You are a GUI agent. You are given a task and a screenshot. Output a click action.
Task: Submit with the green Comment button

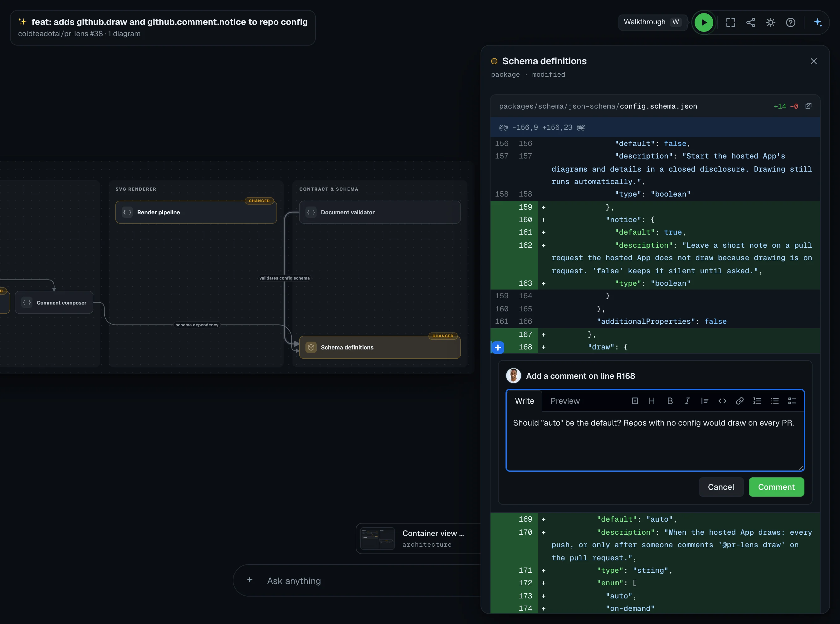776,487
